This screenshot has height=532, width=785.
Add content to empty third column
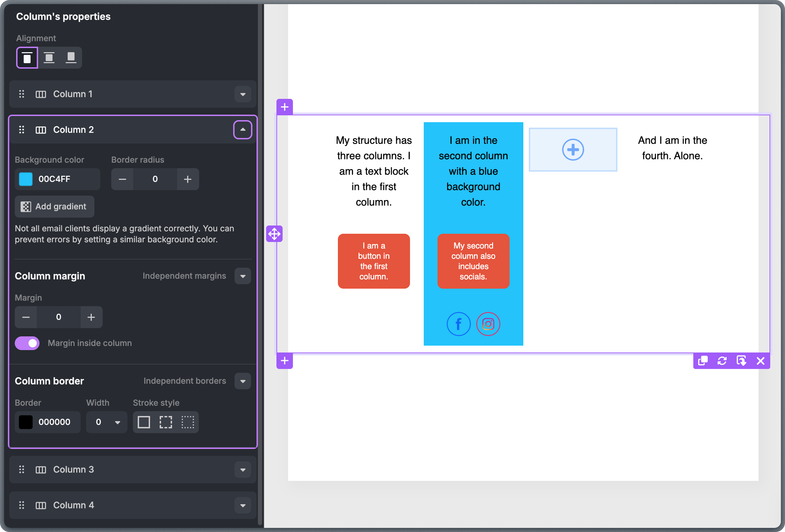tap(573, 150)
